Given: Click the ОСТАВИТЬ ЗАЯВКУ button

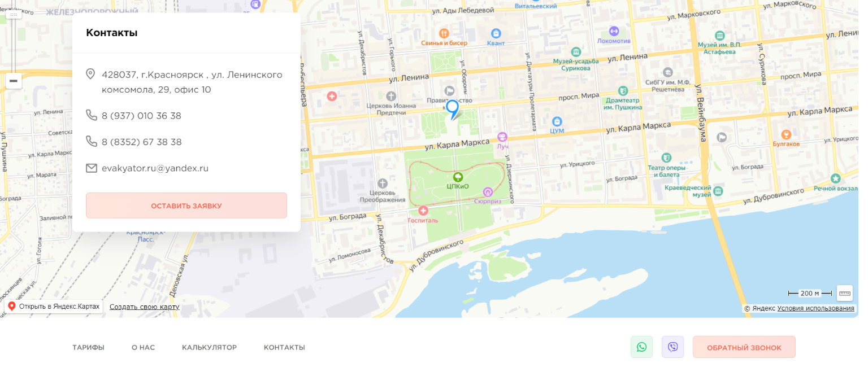Looking at the screenshot, I should coord(186,206).
